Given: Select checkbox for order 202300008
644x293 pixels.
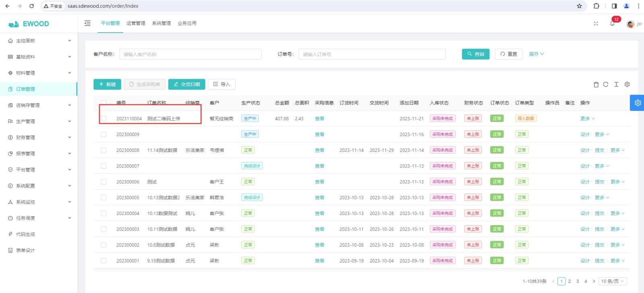Looking at the screenshot, I should click(103, 150).
